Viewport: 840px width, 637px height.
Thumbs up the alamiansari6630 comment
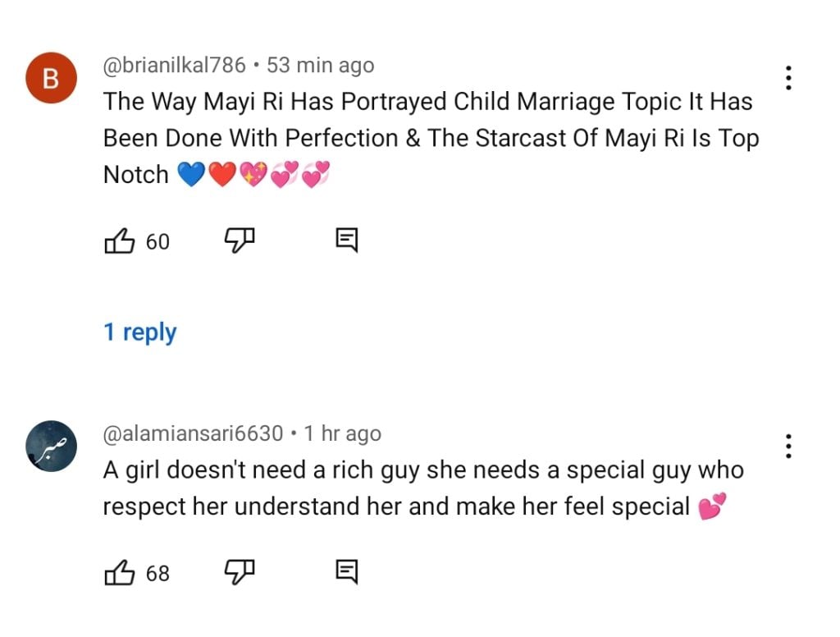pos(119,572)
